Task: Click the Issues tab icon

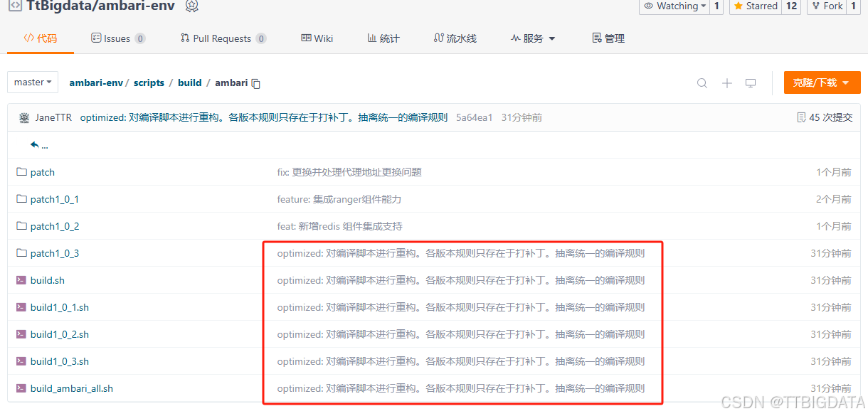Action: tap(96, 38)
